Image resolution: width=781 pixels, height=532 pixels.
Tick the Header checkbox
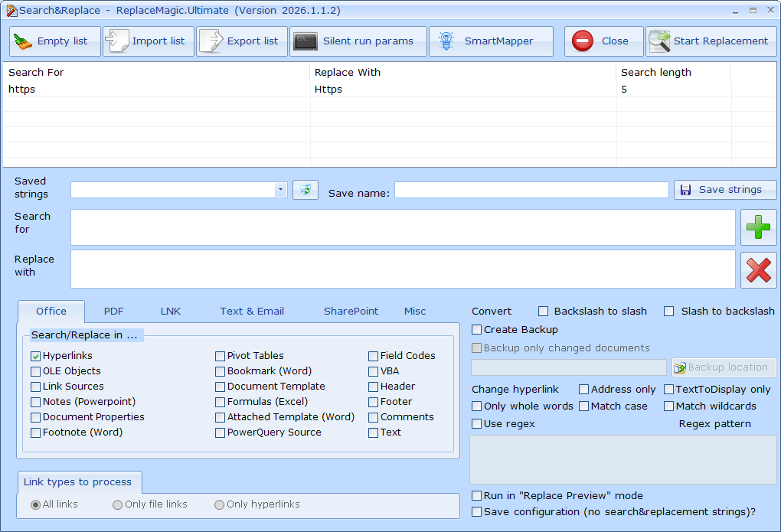coord(373,387)
